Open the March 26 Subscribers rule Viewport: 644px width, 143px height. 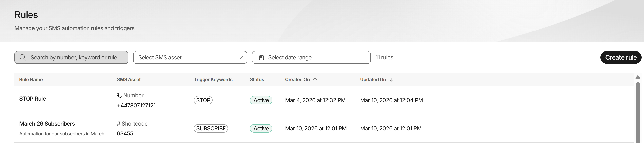pos(47,124)
